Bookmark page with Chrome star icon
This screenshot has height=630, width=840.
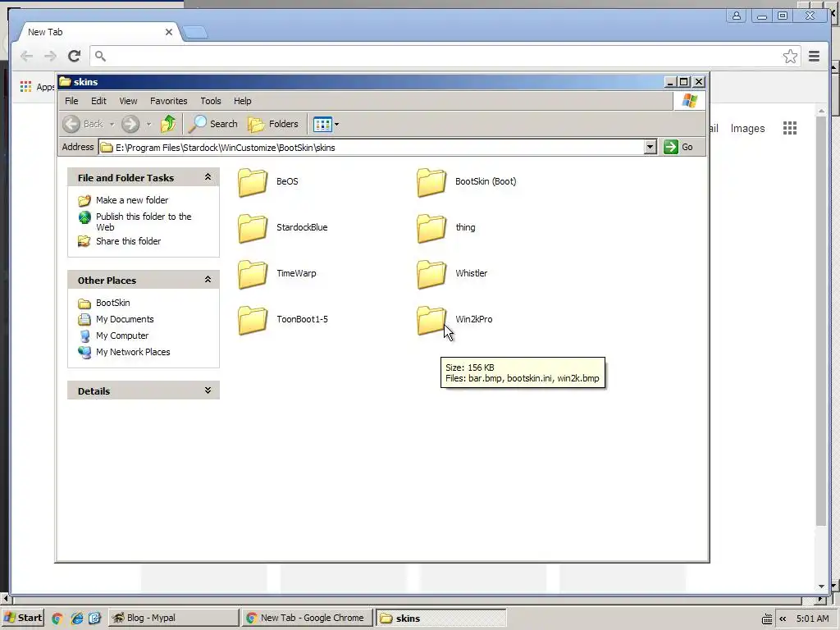point(790,56)
